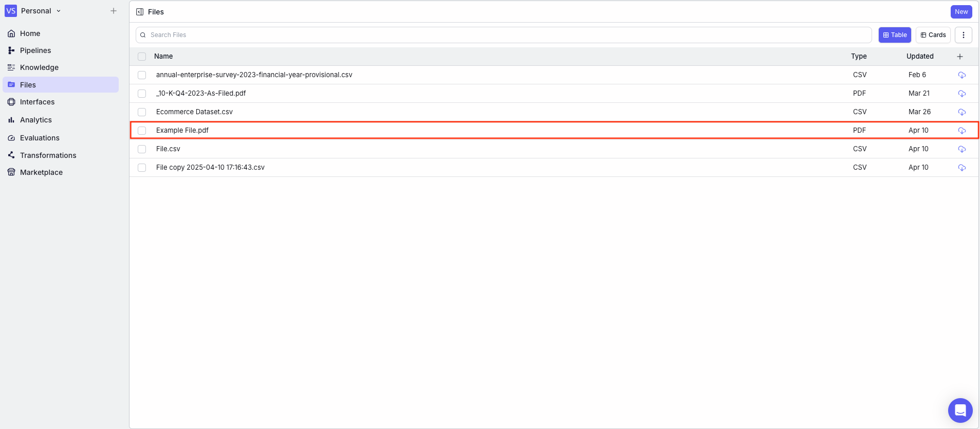Go to Transformations
This screenshot has height=429, width=980.
pos(48,155)
